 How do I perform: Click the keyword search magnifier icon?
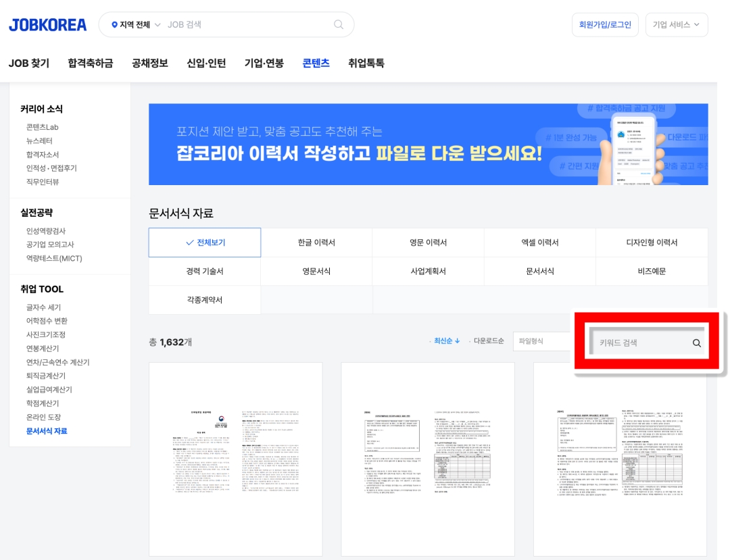click(696, 342)
